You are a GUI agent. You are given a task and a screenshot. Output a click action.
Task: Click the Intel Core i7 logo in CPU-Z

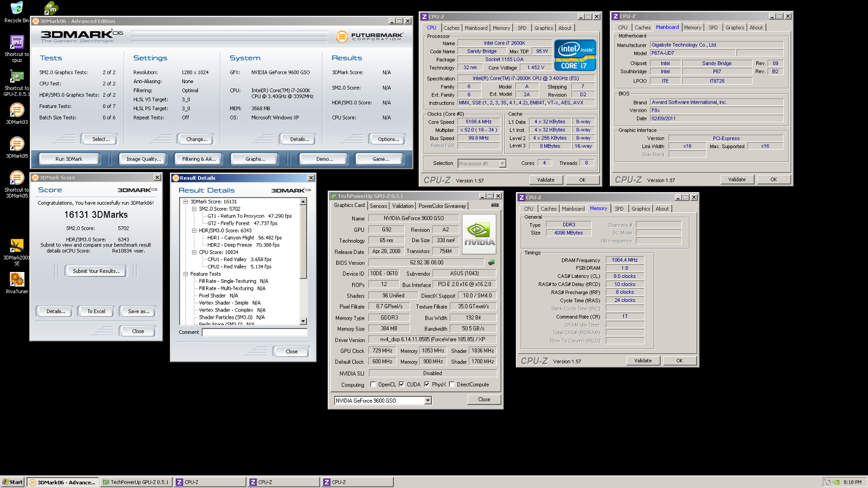(x=575, y=55)
